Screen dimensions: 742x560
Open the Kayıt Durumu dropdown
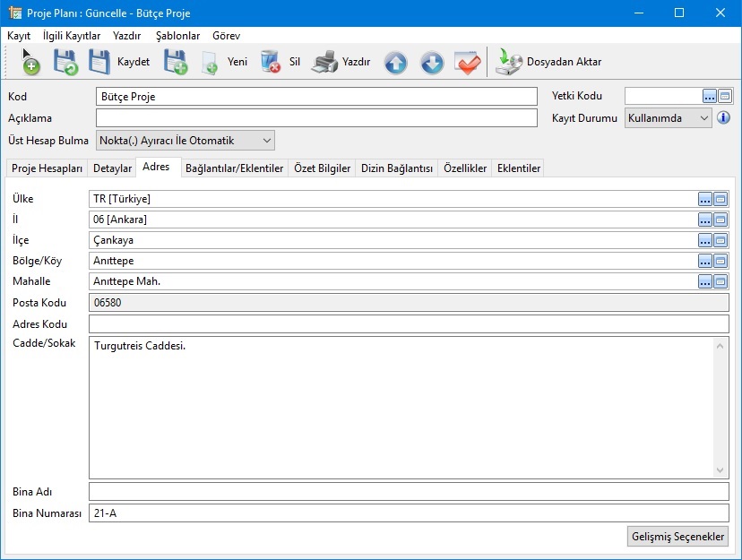[703, 118]
